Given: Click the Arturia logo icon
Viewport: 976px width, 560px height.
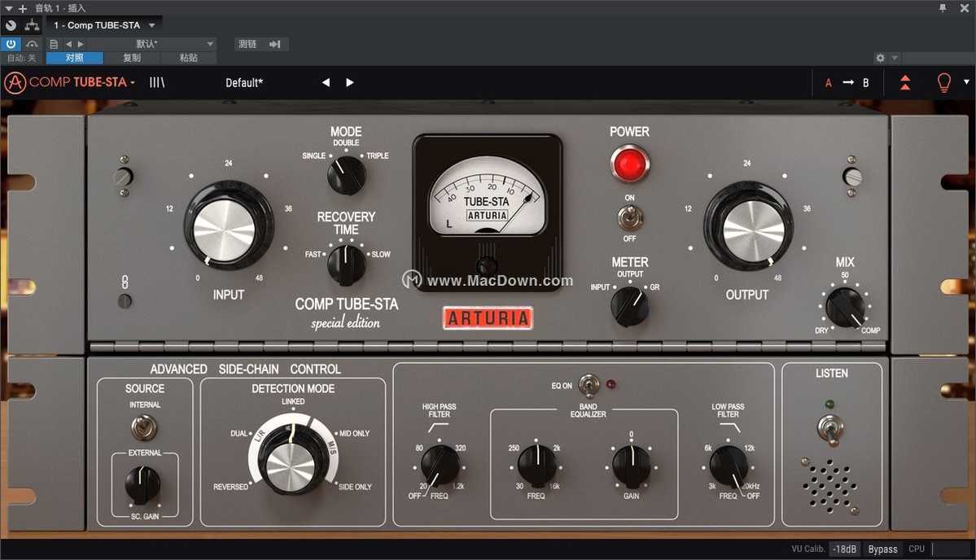Looking at the screenshot, I should tap(15, 82).
